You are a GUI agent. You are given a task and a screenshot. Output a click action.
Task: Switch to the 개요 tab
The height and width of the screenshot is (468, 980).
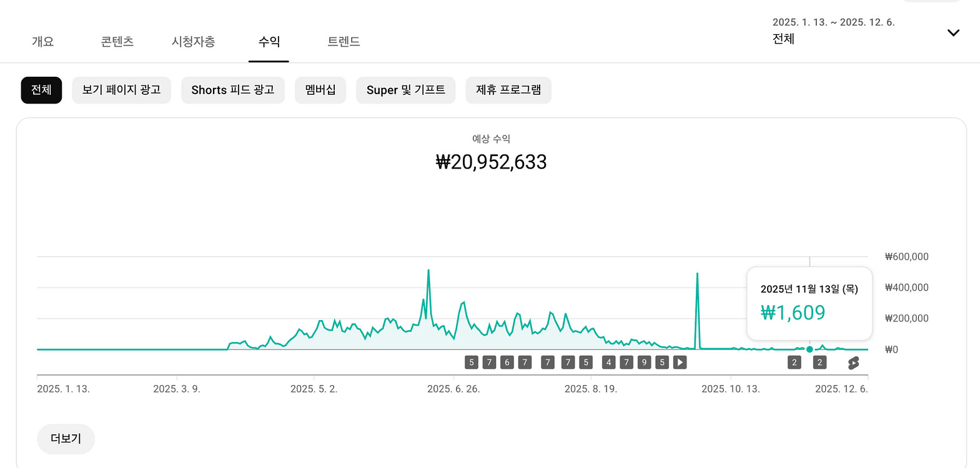click(x=42, y=42)
